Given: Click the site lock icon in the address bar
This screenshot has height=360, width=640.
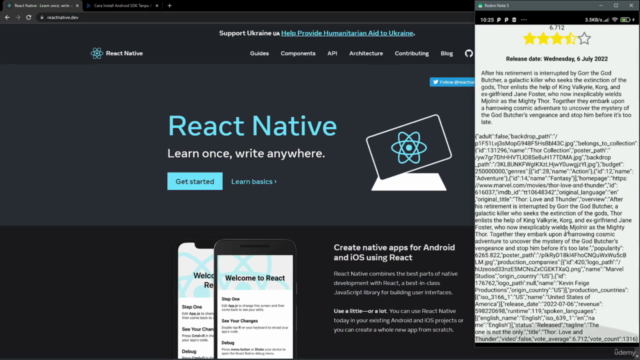Looking at the screenshot, I should coord(42,18).
